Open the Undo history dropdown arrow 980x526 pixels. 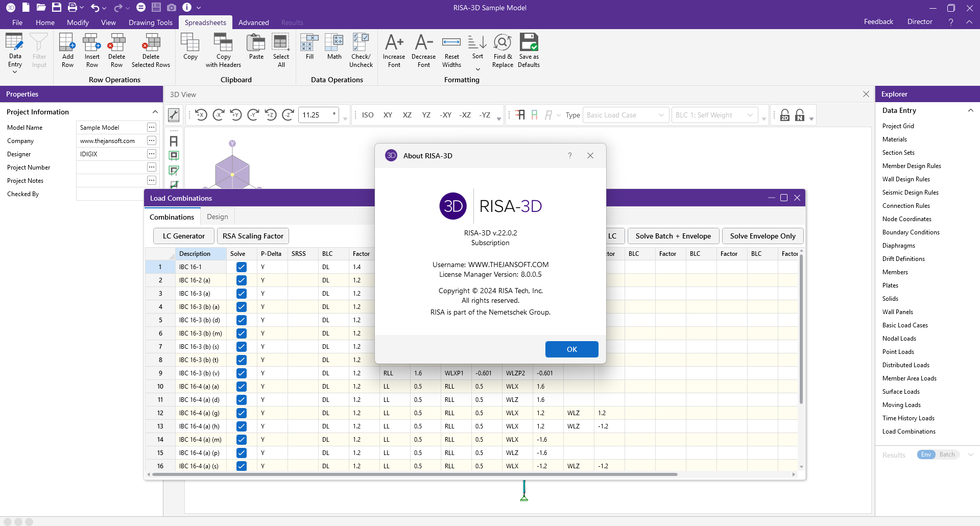(104, 8)
